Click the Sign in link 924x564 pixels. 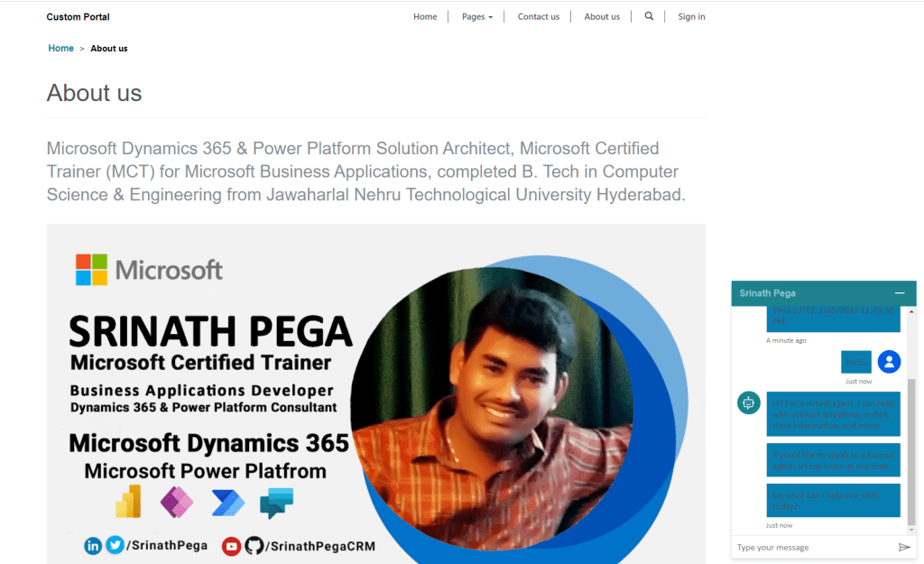691,17
